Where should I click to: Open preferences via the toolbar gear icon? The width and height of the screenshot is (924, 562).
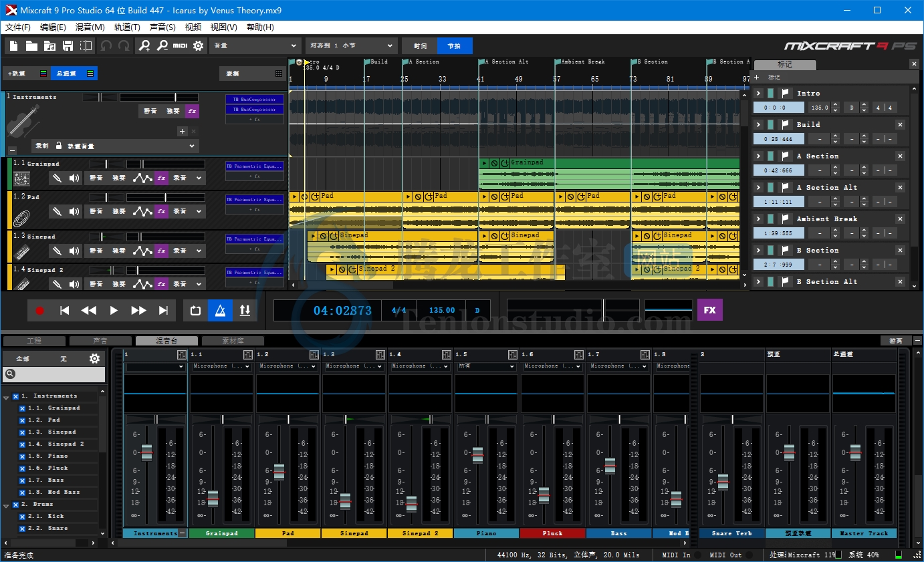[x=198, y=45]
